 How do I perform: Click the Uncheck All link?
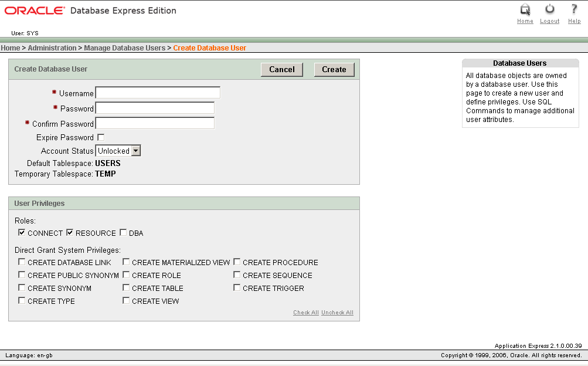tap(337, 313)
